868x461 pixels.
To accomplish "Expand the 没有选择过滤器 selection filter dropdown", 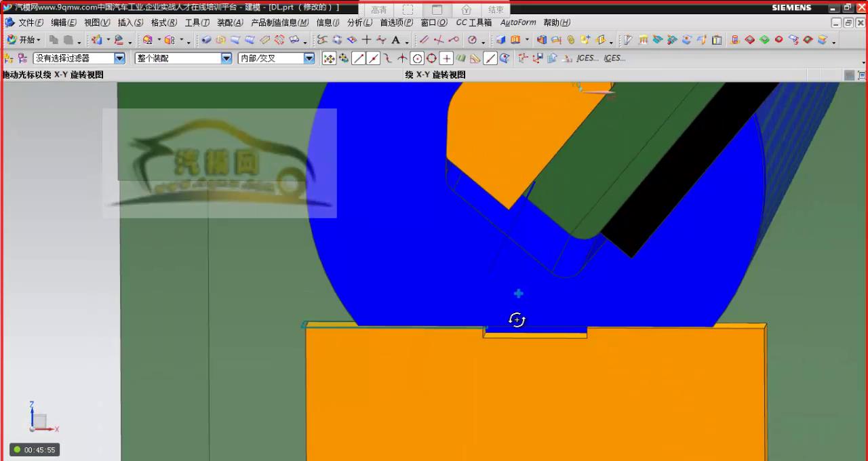I will click(x=119, y=58).
